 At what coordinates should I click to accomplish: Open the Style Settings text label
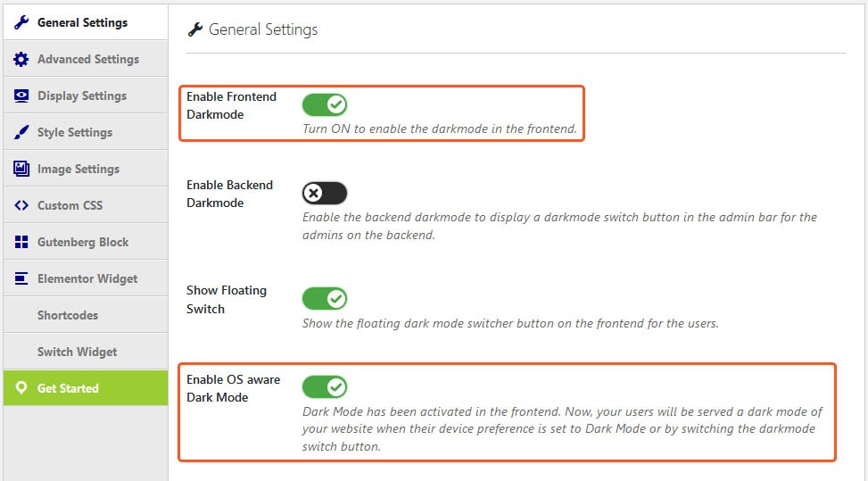coord(75,132)
